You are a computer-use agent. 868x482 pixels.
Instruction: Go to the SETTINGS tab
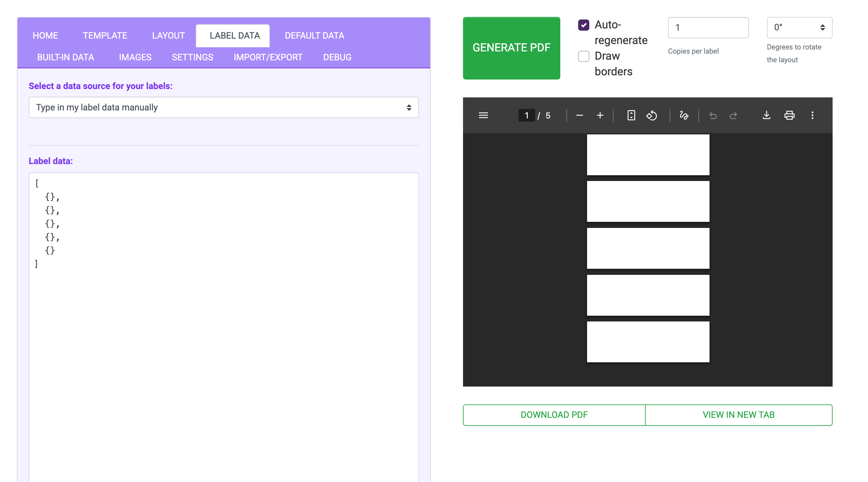click(x=192, y=57)
